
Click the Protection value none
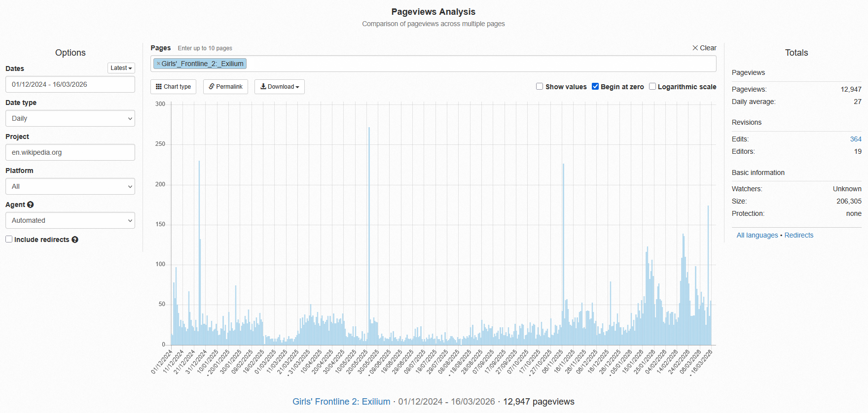854,213
